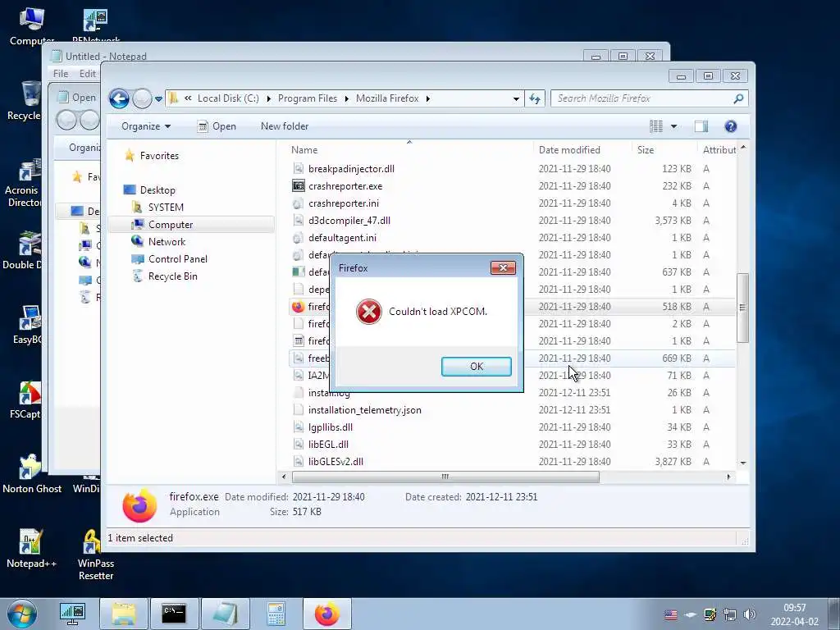Go back in Explorer navigation
This screenshot has width=840, height=630.
[x=119, y=98]
